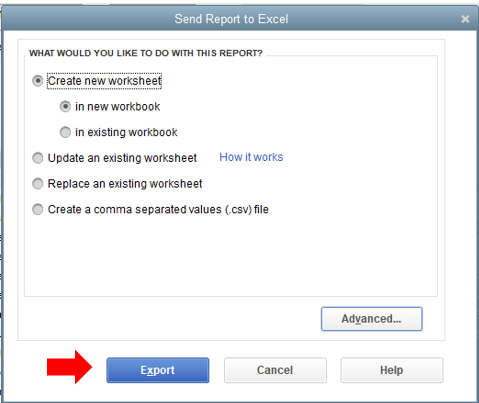This screenshot has width=479, height=403.
Task: Choose the in new workbook radio circle
Action: pos(65,107)
